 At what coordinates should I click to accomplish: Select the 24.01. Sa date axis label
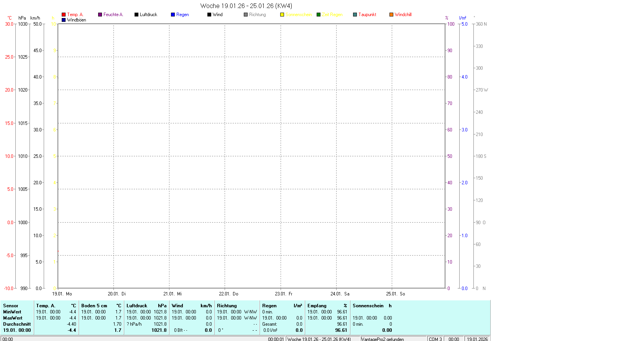tap(340, 294)
